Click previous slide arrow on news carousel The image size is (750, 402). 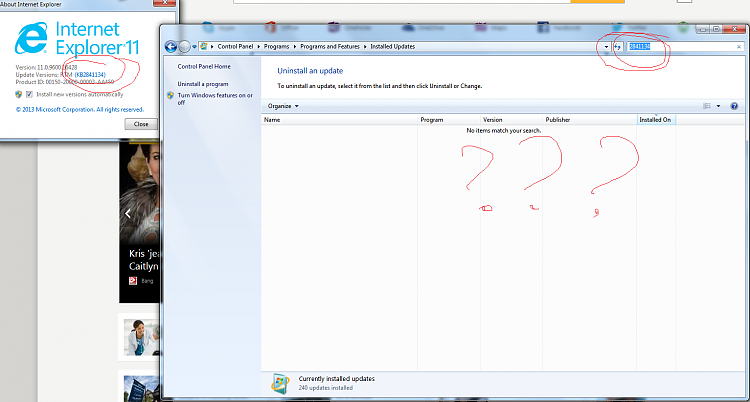pos(128,213)
